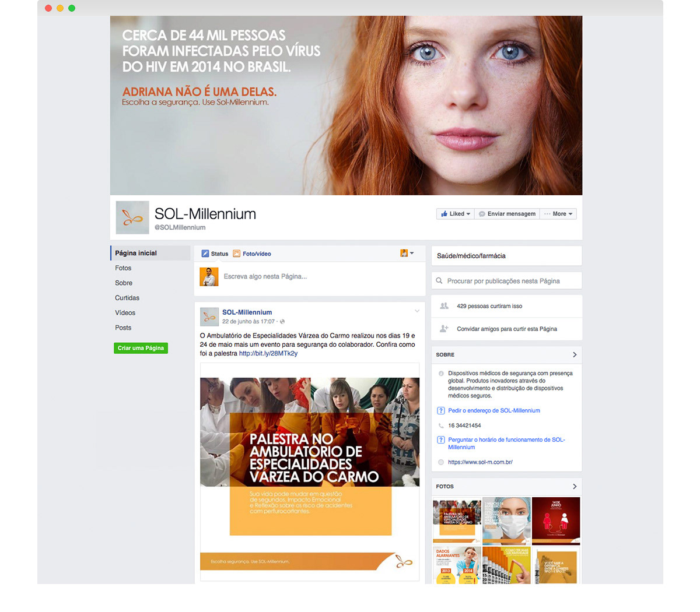Click Convidar amigos para curtir esta Página

[507, 329]
